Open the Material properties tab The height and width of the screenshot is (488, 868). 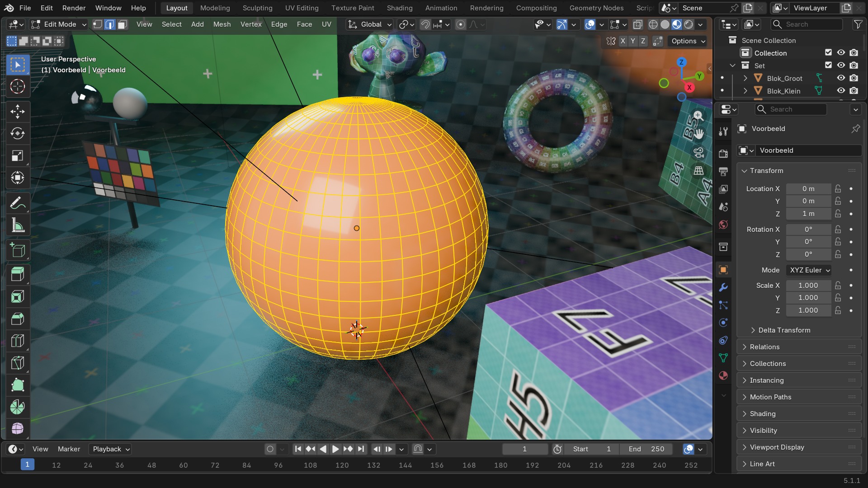point(723,375)
